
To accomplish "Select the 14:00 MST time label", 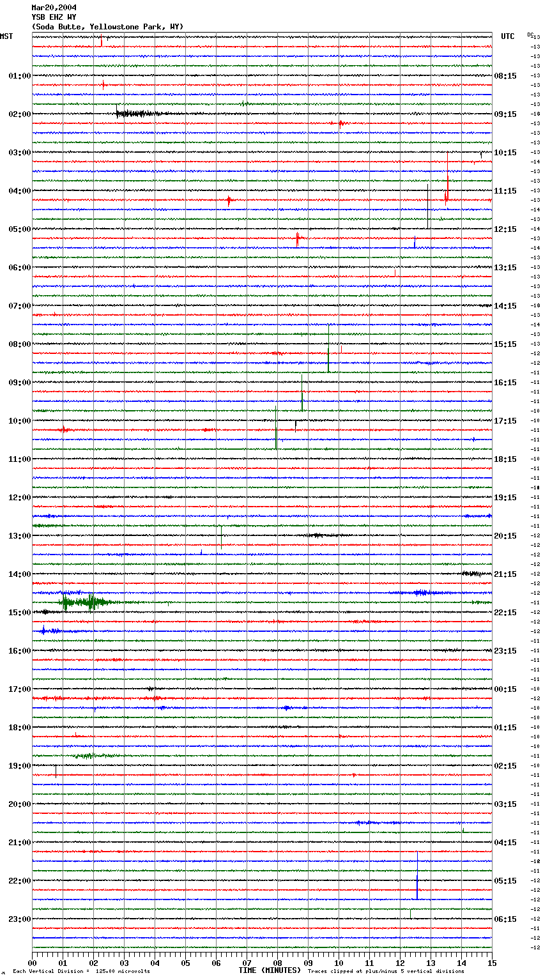I will click(19, 574).
